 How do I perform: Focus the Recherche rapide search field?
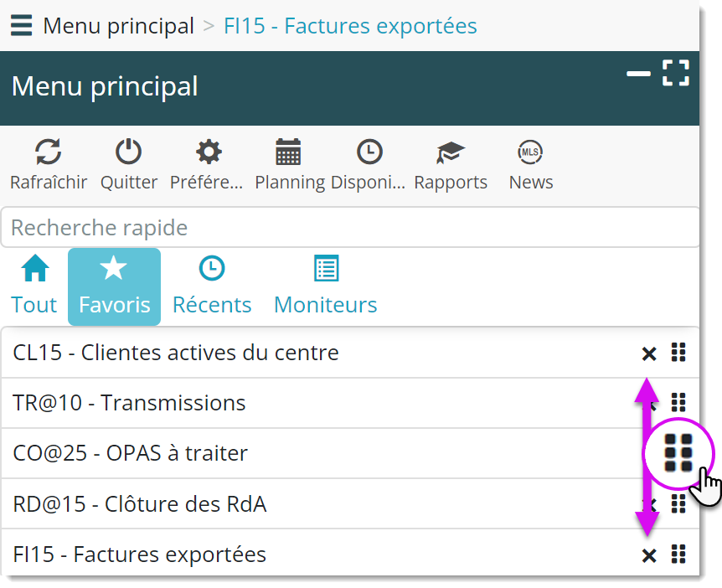[x=350, y=228]
